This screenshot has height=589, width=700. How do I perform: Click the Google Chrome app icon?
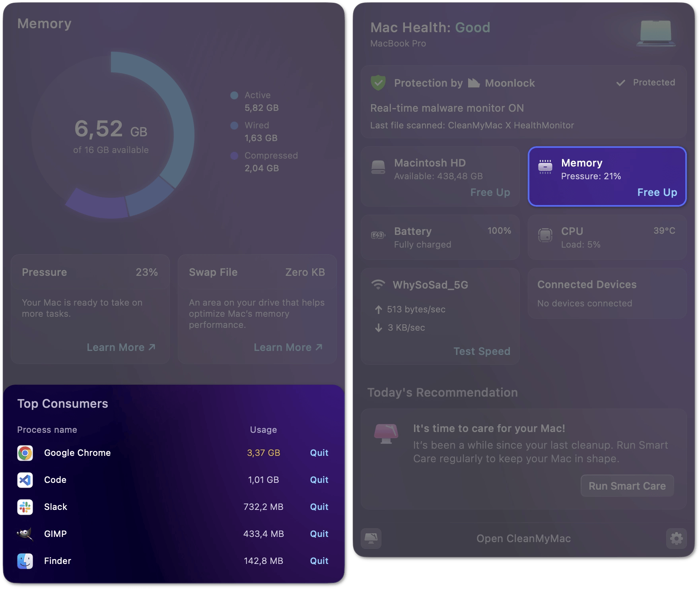pyautogui.click(x=25, y=453)
